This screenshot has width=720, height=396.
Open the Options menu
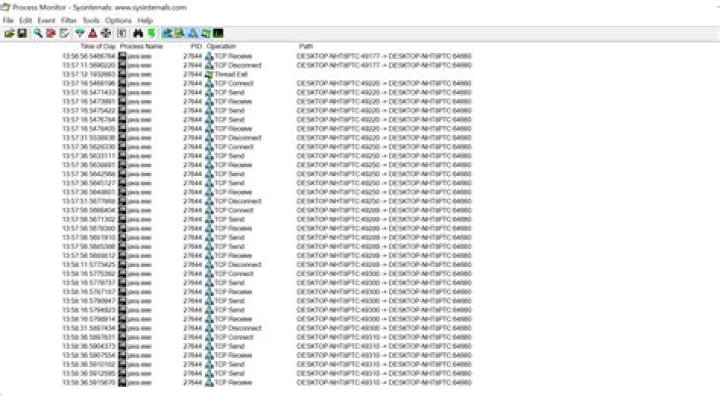point(118,21)
